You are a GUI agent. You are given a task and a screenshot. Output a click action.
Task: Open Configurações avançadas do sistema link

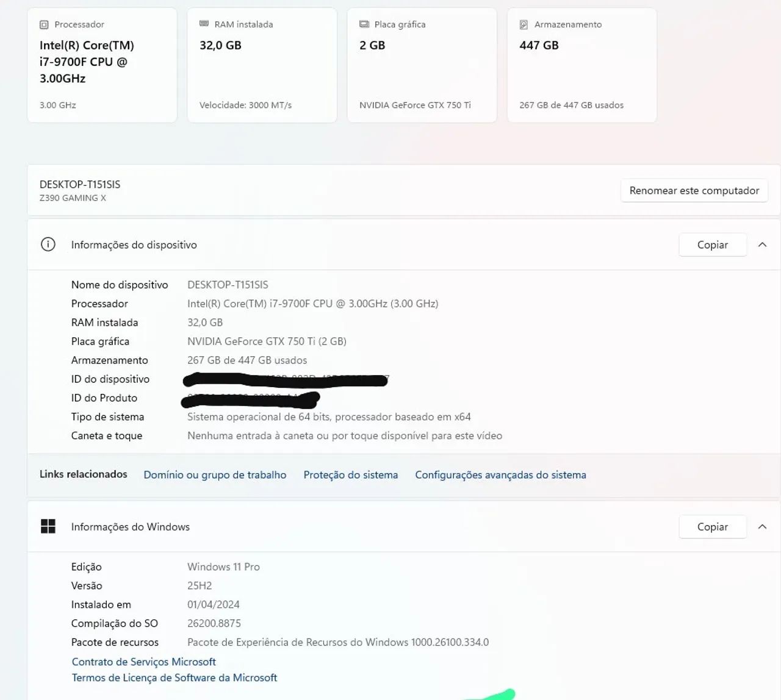click(500, 474)
